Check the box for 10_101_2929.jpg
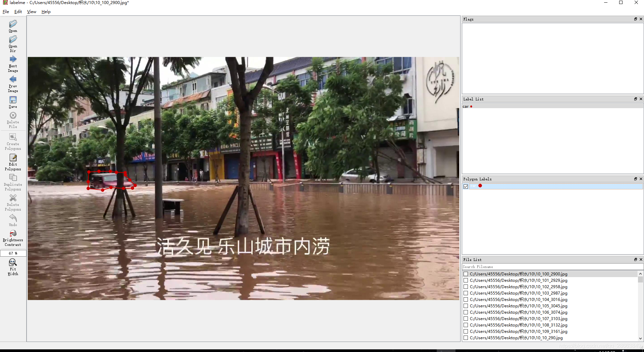644x352 pixels. point(466,280)
